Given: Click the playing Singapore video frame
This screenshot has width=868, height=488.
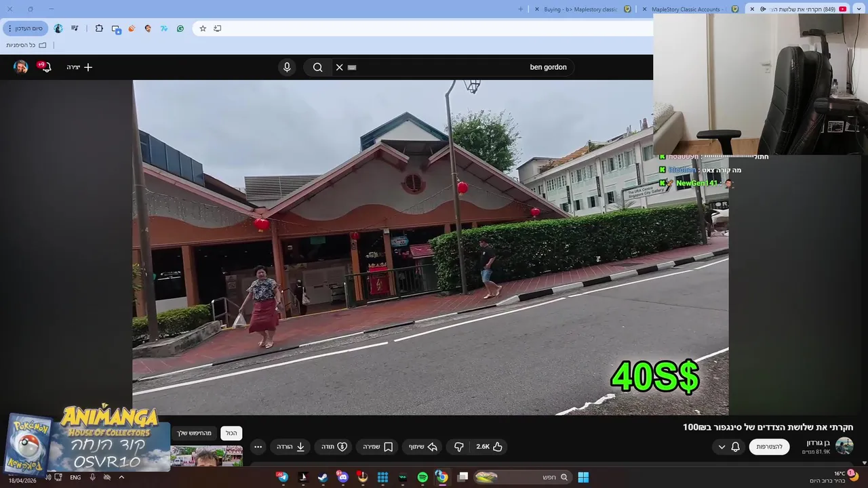Looking at the screenshot, I should (431, 247).
